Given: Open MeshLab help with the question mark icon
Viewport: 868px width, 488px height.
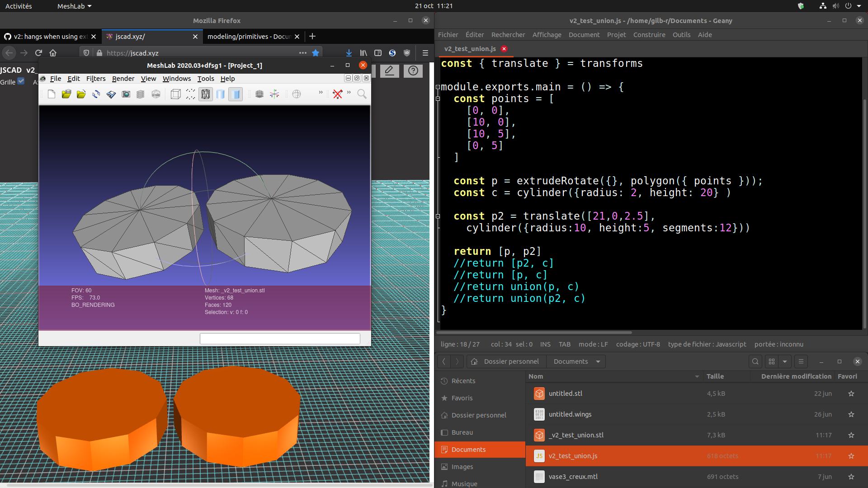Looking at the screenshot, I should pyautogui.click(x=413, y=71).
